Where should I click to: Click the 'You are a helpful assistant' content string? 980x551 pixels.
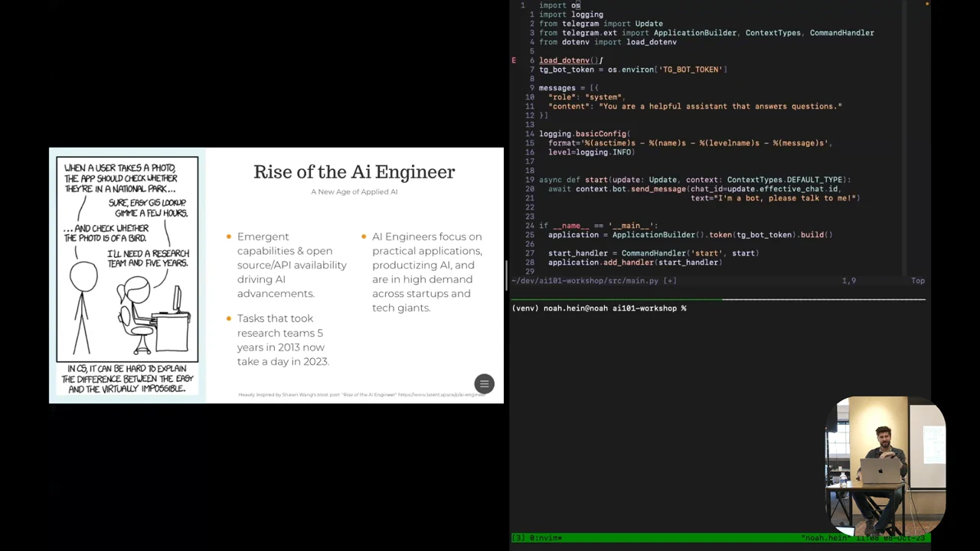point(720,106)
